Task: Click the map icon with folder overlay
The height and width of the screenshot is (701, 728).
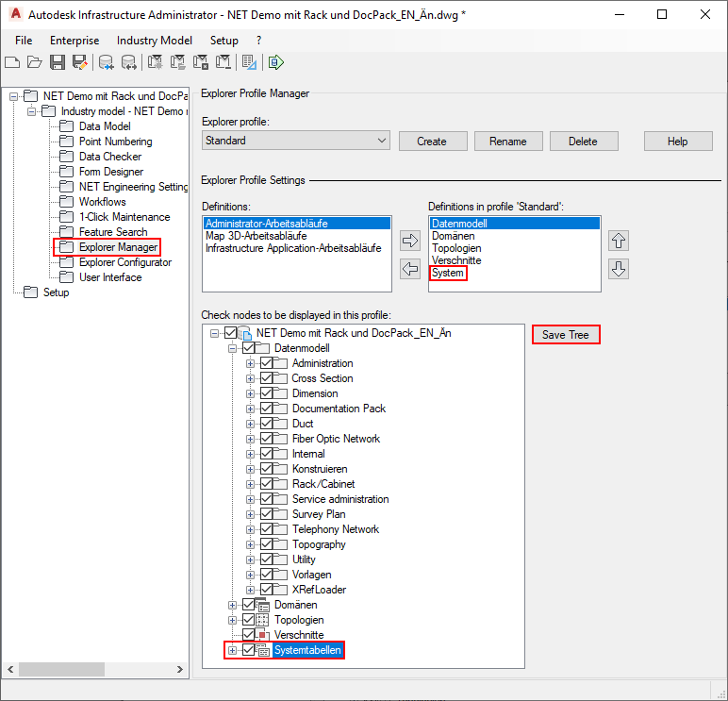Action: coord(178,62)
